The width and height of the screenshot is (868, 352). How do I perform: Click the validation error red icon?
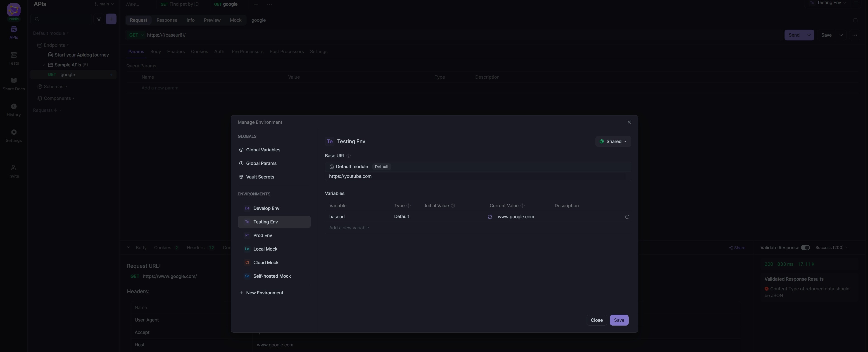(767, 289)
